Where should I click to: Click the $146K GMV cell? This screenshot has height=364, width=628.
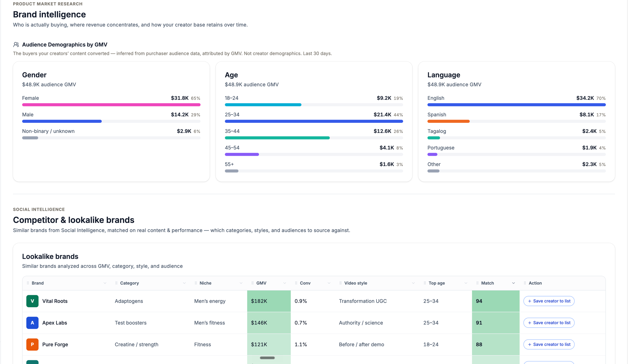(269, 323)
